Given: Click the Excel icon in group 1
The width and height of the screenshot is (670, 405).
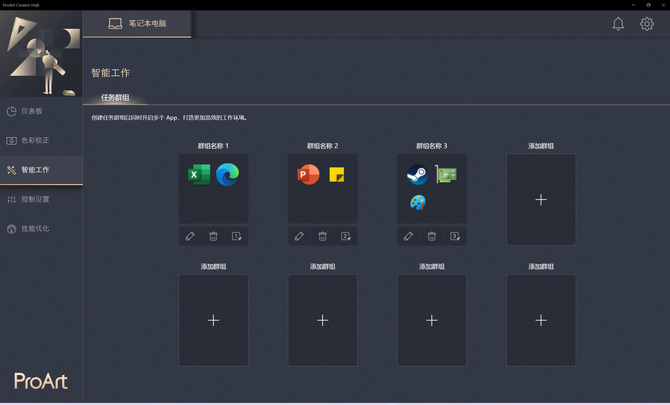Looking at the screenshot, I should point(199,175).
